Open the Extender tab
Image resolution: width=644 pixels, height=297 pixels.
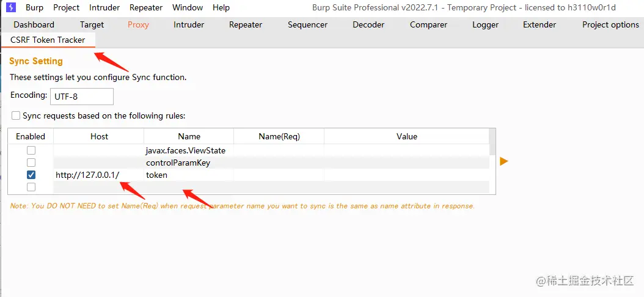540,24
